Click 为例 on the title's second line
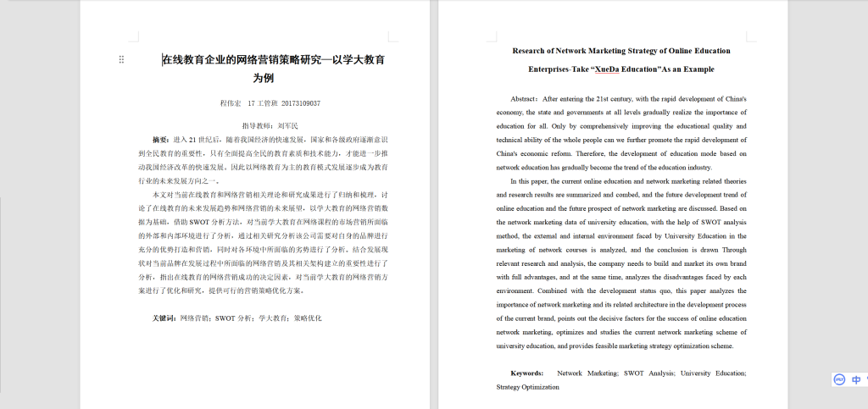Screen dimensions: 868x409 [264, 79]
